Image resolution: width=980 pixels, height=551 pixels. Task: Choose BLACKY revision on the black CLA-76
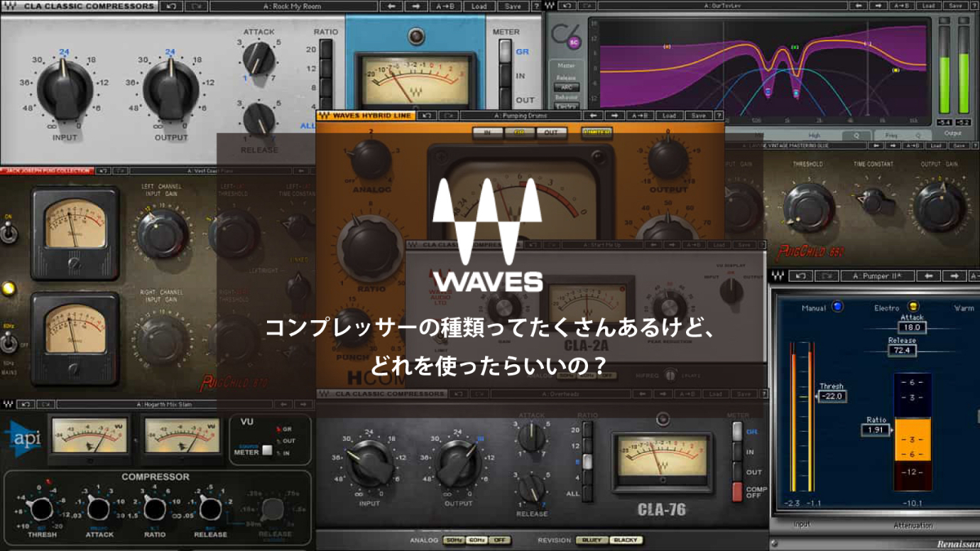click(625, 540)
